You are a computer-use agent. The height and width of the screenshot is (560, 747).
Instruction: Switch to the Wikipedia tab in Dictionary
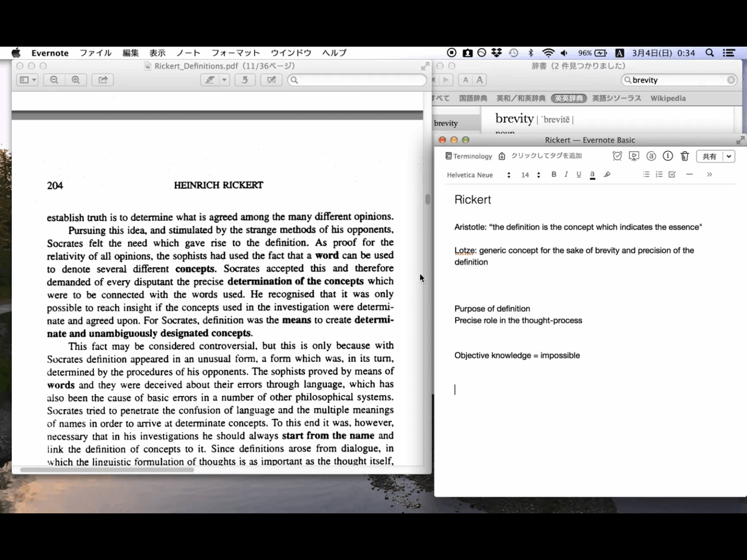click(x=668, y=98)
